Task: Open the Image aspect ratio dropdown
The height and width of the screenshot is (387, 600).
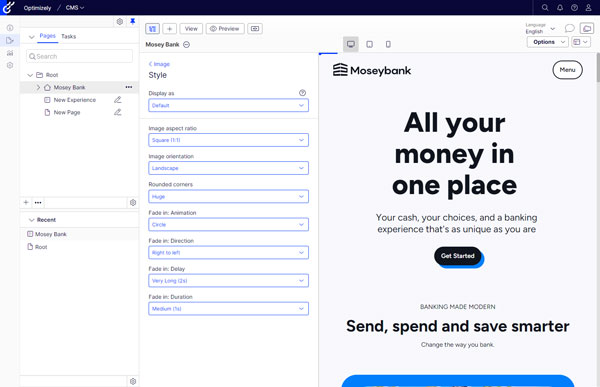Action: click(228, 140)
